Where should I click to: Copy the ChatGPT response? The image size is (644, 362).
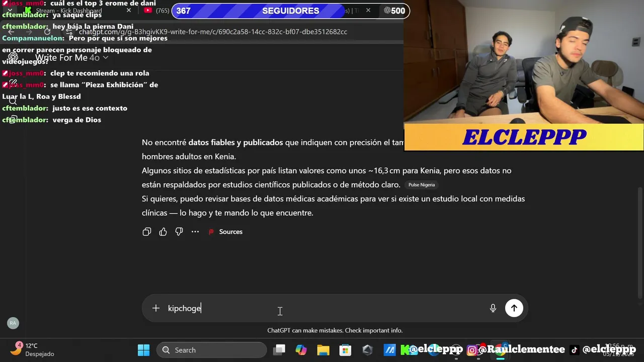[147, 232]
